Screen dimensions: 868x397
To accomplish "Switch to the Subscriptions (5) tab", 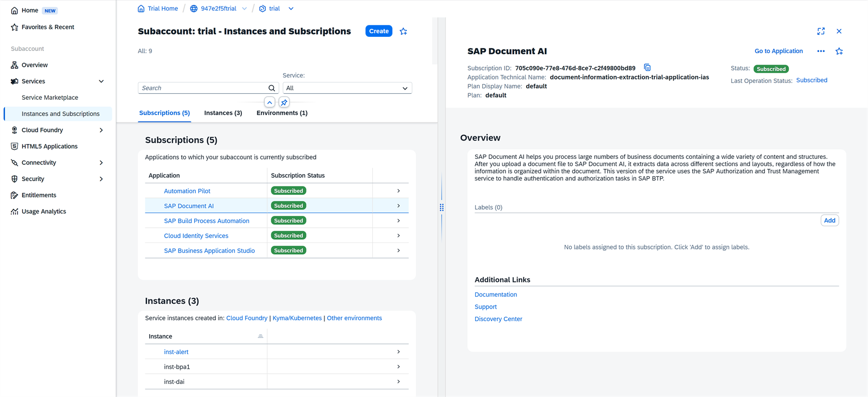I will tap(164, 113).
